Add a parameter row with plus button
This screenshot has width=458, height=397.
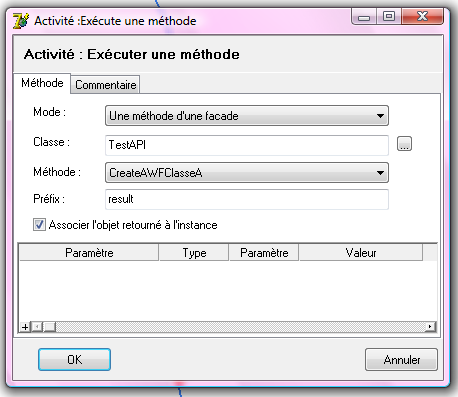pyautogui.click(x=25, y=327)
